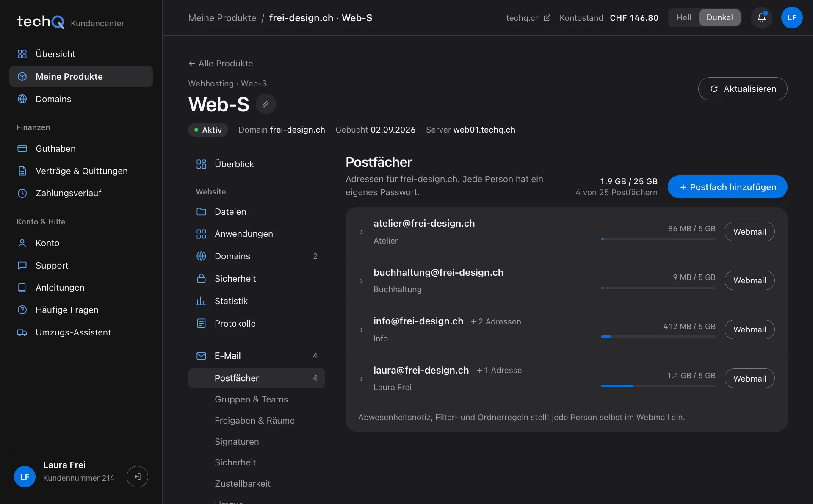Click the Umzugs-Assistent truck icon
Image resolution: width=813 pixels, height=504 pixels.
(x=22, y=332)
